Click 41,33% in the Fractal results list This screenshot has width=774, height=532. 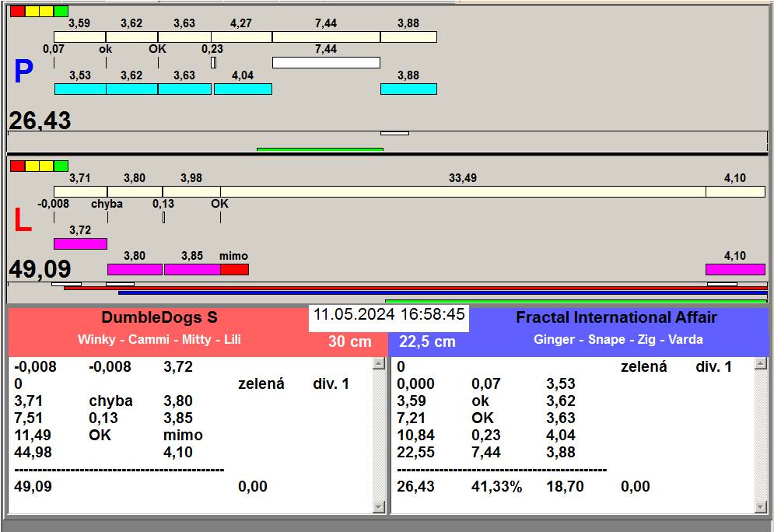pyautogui.click(x=496, y=487)
